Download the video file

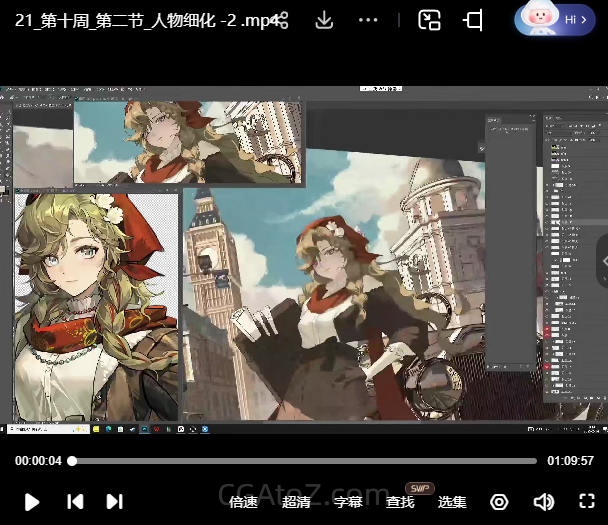(x=324, y=20)
